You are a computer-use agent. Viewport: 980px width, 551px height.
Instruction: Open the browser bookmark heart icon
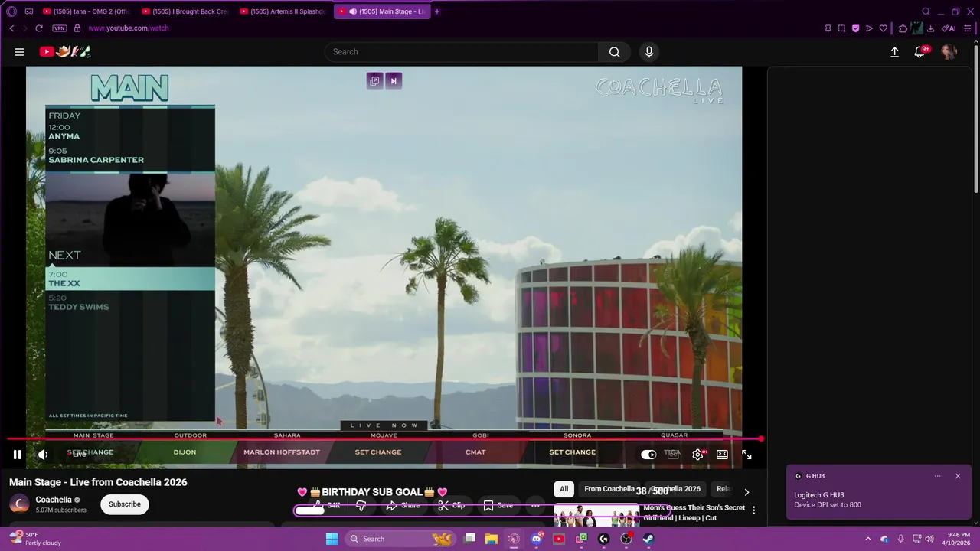point(883,28)
